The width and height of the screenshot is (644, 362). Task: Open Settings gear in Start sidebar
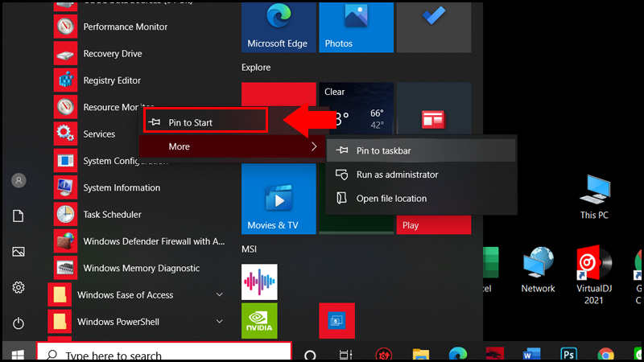click(19, 287)
